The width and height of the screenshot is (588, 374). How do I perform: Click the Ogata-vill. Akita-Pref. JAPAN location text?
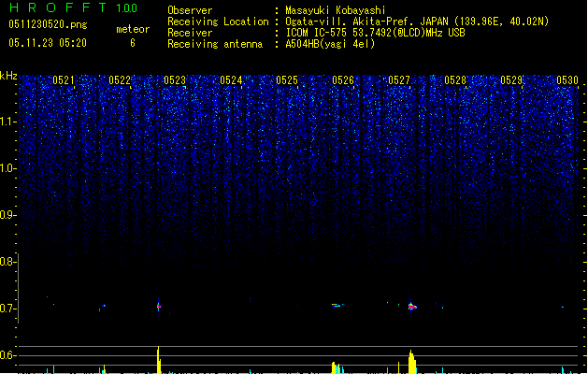coord(417,22)
